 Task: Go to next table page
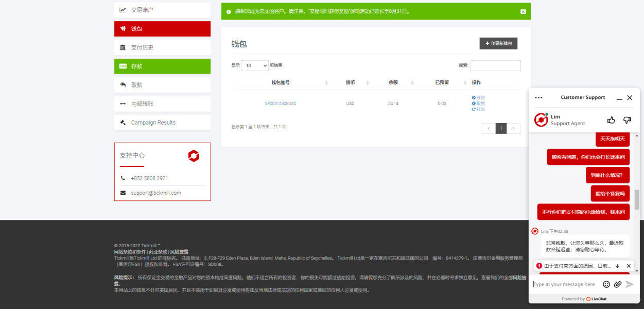click(x=514, y=128)
